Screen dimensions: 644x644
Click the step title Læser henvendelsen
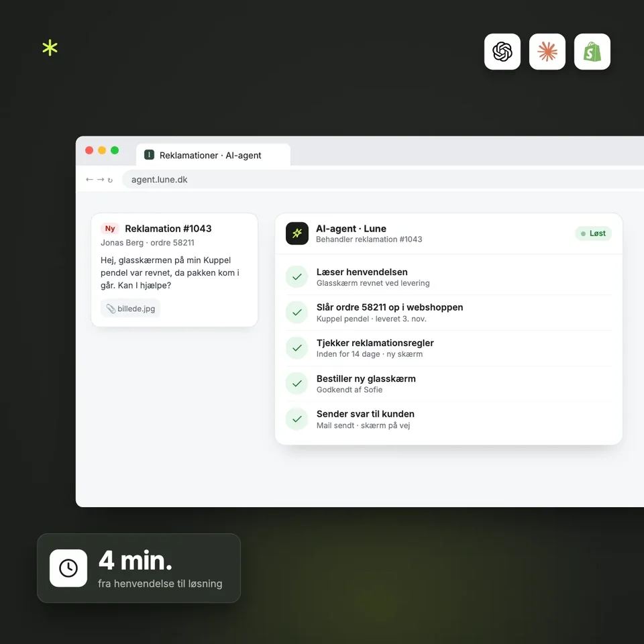tap(362, 272)
